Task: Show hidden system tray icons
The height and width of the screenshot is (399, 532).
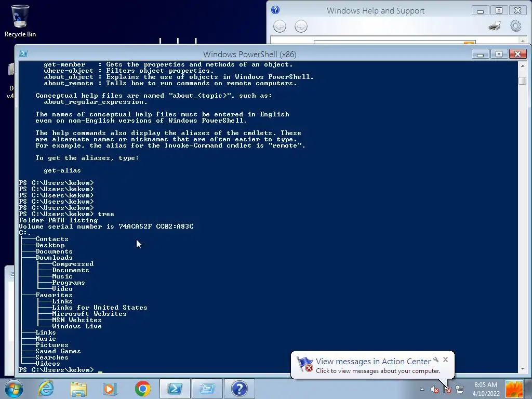Action: pyautogui.click(x=422, y=389)
